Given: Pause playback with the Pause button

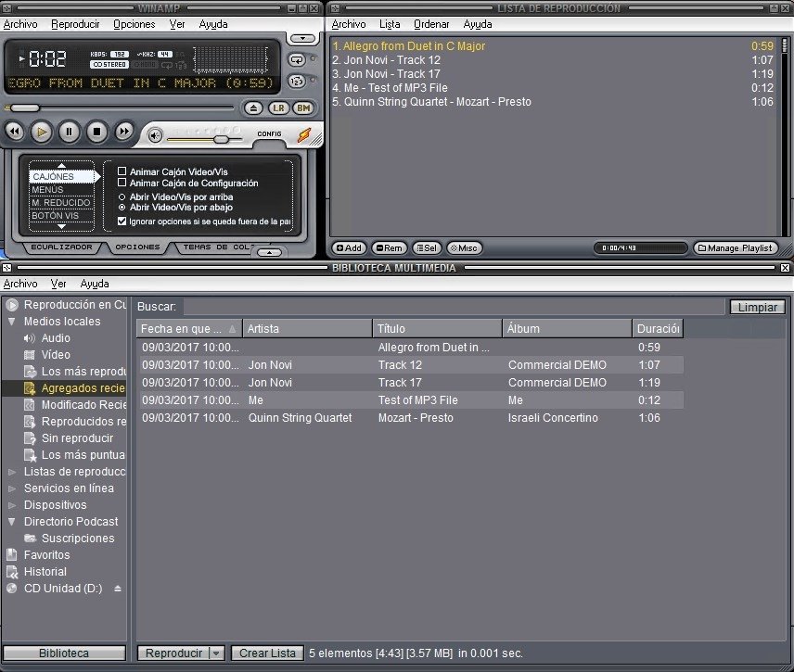Looking at the screenshot, I should [69, 132].
